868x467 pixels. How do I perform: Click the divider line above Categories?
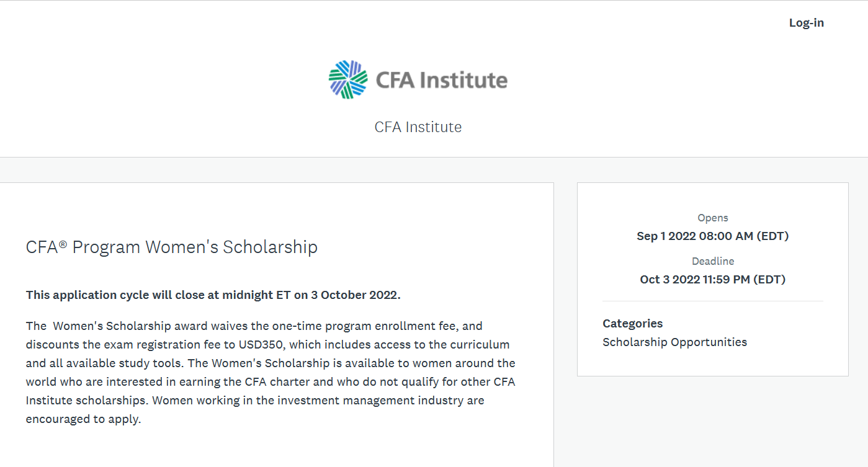coord(713,301)
